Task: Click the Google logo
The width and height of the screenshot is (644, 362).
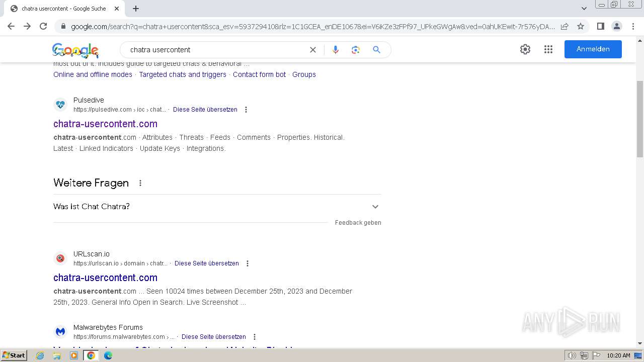Action: tap(75, 50)
